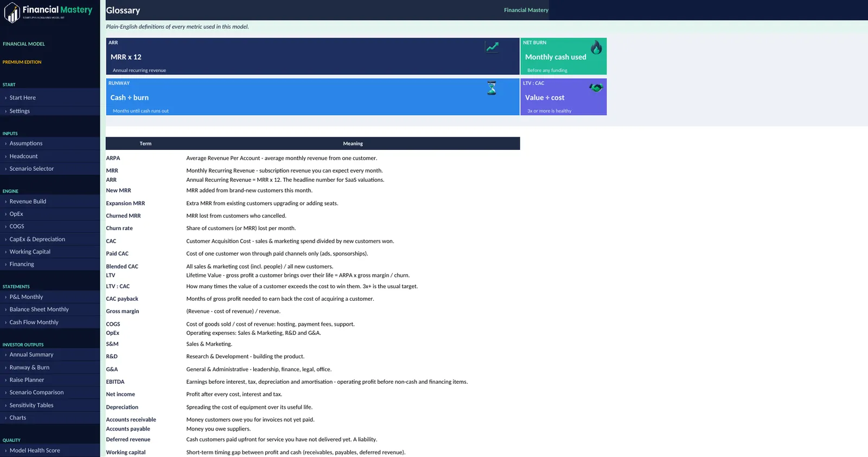The height and width of the screenshot is (457, 868).
Task: Go to the Raise Planner sheet
Action: click(50, 380)
